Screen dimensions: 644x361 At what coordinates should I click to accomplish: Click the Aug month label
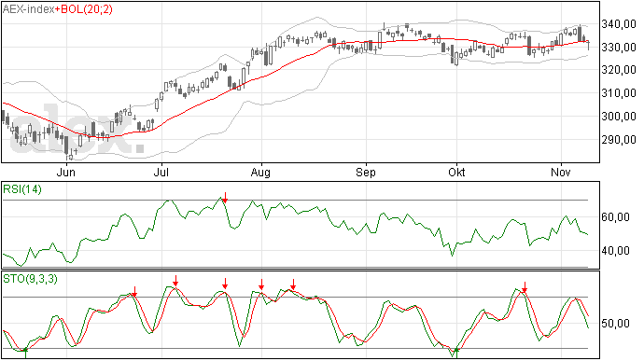[260, 172]
